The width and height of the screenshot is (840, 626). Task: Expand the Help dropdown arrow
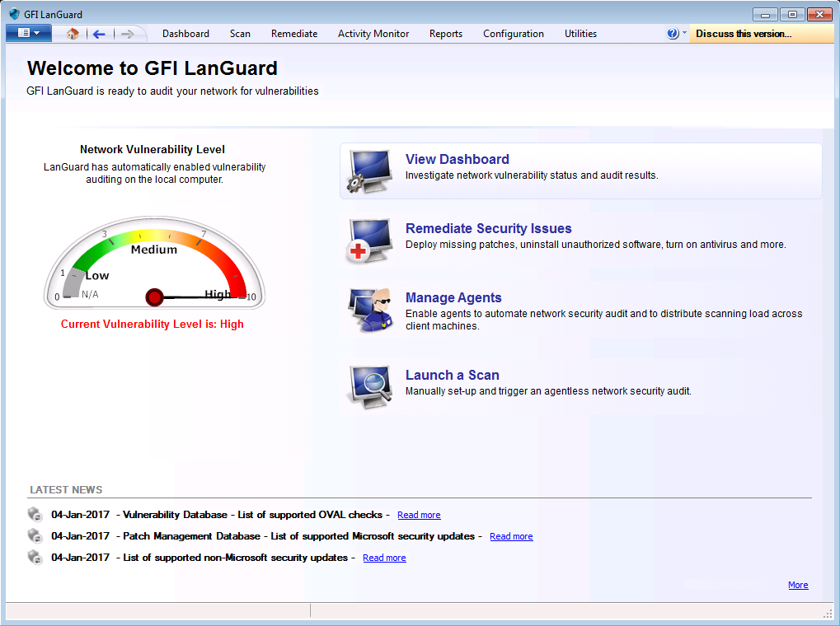684,33
